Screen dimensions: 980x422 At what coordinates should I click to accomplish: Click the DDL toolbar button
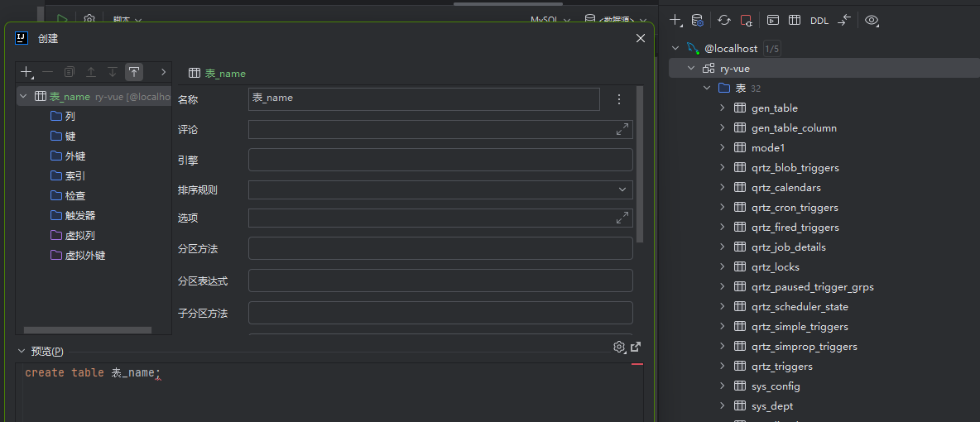819,21
